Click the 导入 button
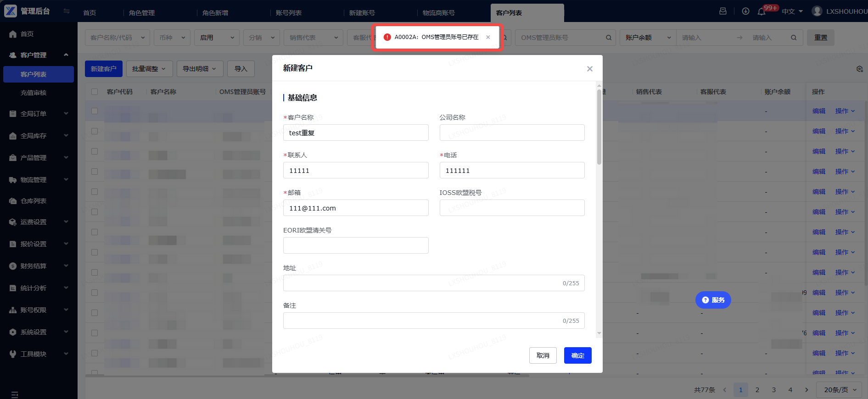The width and height of the screenshot is (868, 399). tap(241, 69)
